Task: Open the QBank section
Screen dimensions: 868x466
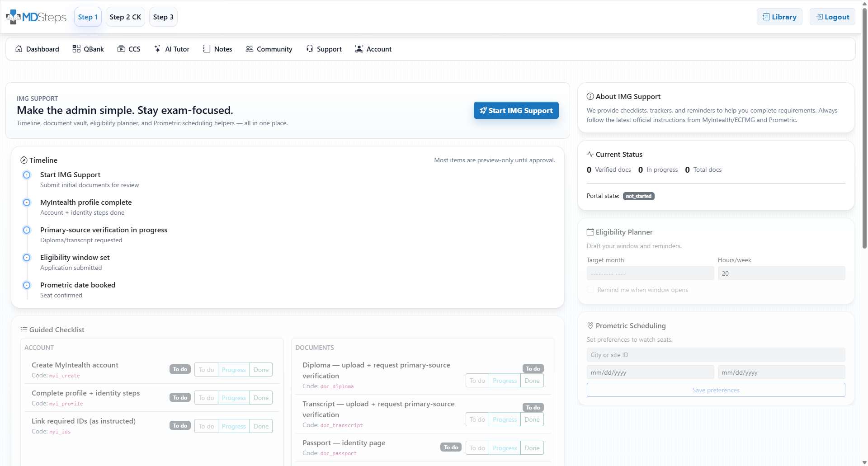Action: pyautogui.click(x=88, y=49)
